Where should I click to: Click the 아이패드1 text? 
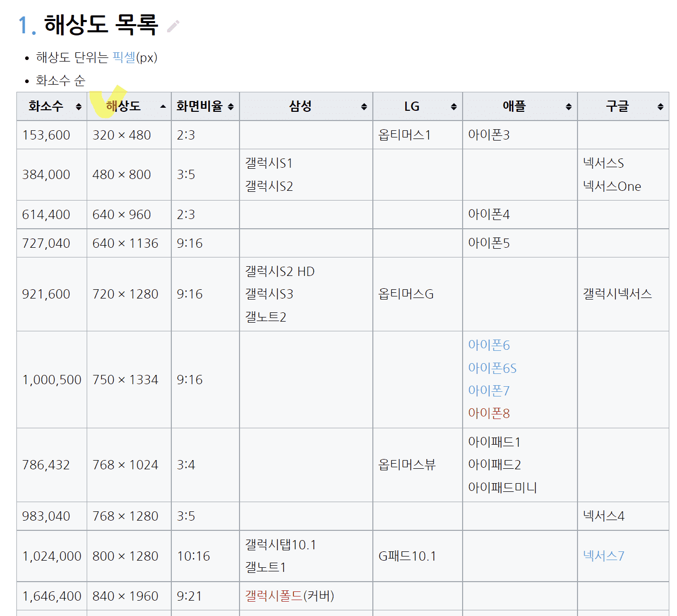[494, 442]
